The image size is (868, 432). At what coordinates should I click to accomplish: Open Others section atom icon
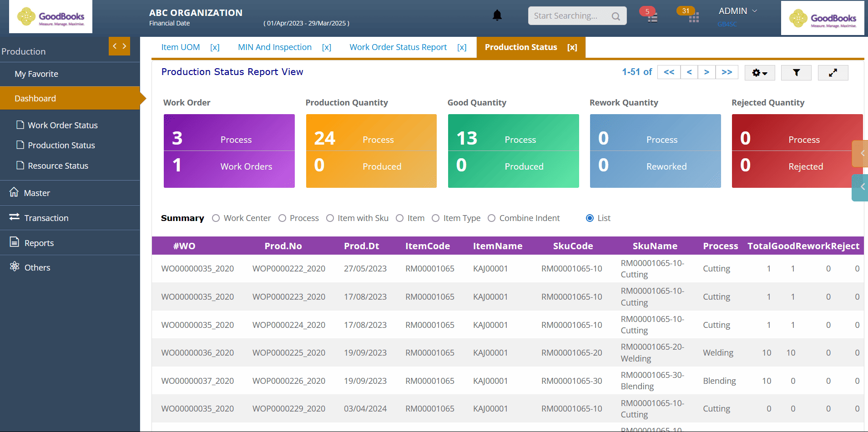coord(15,267)
